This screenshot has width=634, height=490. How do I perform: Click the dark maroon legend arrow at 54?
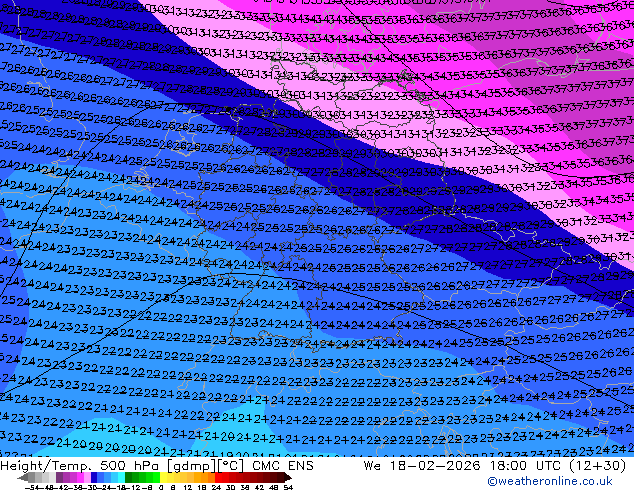point(287,477)
